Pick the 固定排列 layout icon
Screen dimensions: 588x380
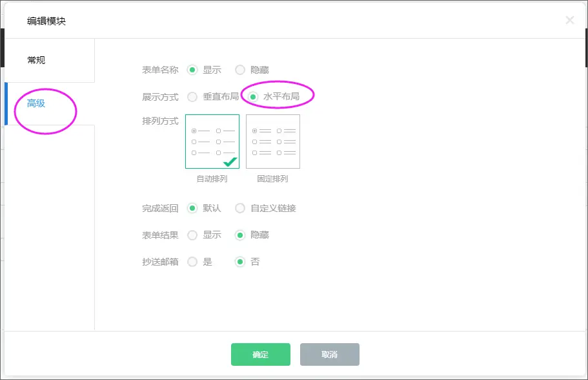coord(273,141)
